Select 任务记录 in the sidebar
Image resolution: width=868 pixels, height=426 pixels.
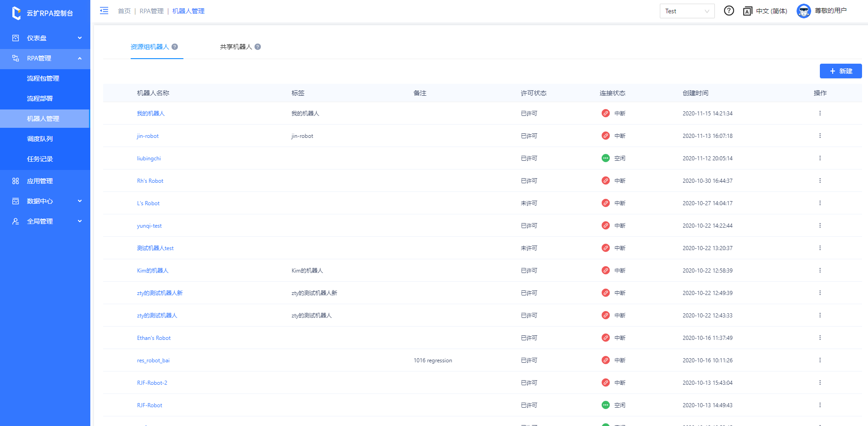(x=40, y=159)
